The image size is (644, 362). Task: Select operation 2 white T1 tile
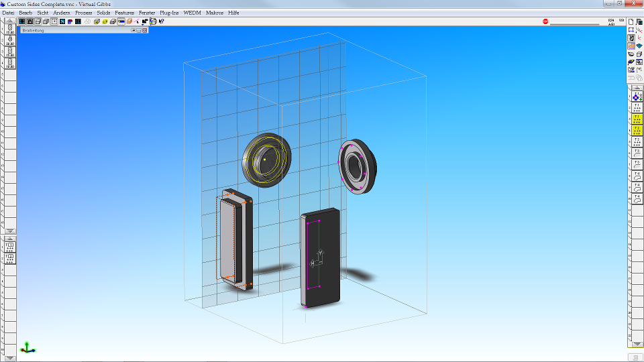tap(637, 108)
